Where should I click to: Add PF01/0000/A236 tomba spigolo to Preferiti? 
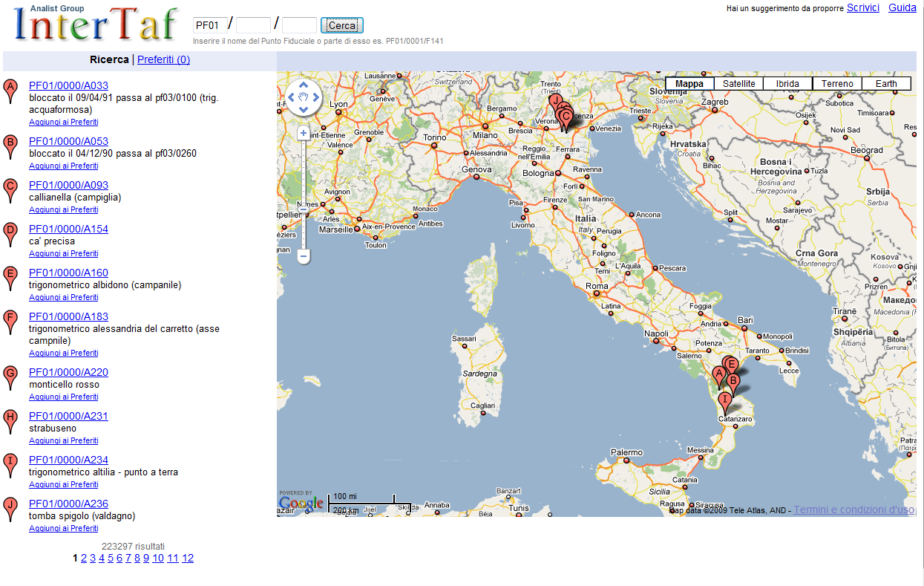pos(64,528)
